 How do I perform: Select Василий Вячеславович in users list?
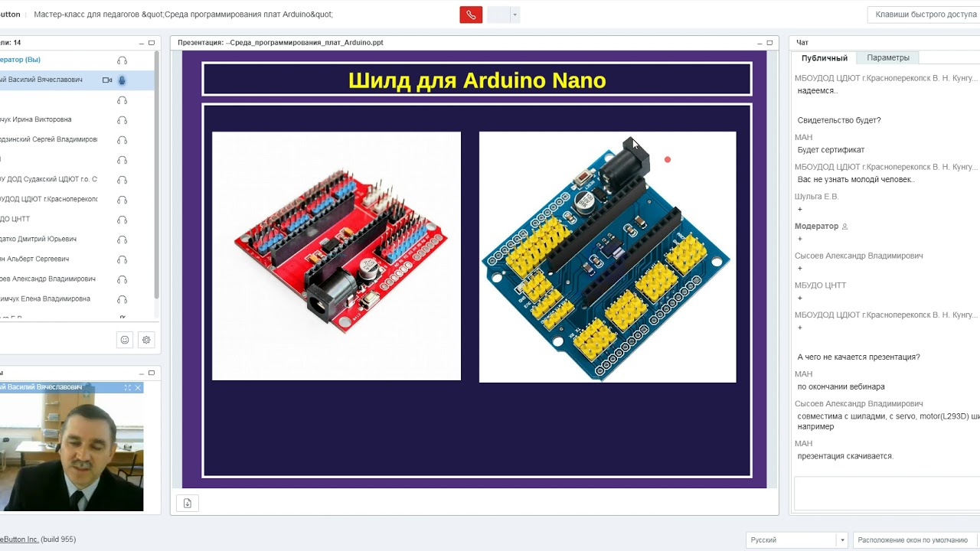click(77, 80)
